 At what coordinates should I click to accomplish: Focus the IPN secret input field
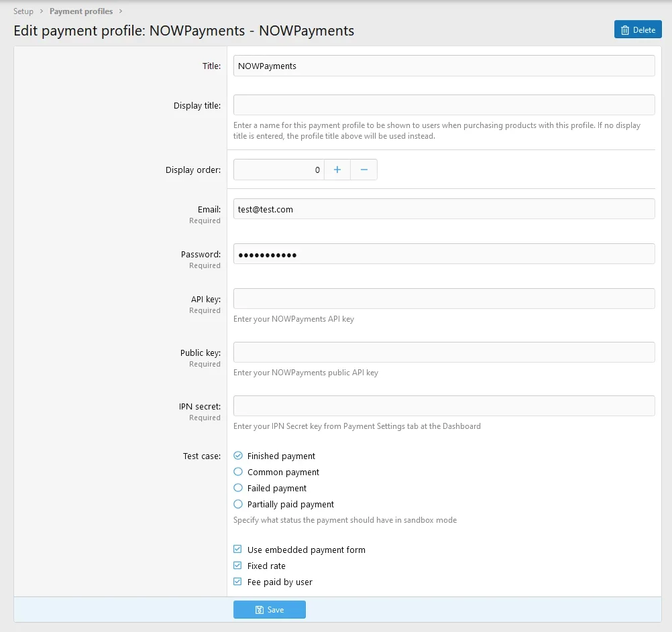point(443,405)
